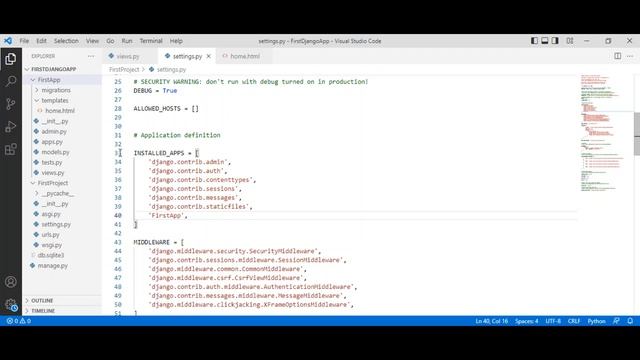Open the Extensions view

click(11, 149)
